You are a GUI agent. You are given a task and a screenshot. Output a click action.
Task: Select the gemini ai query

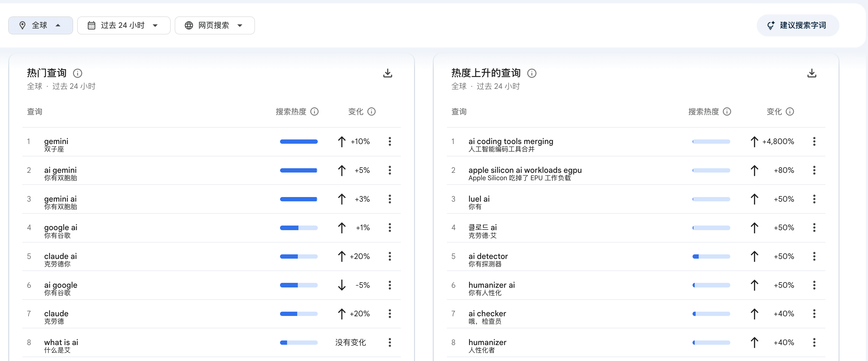(60, 199)
